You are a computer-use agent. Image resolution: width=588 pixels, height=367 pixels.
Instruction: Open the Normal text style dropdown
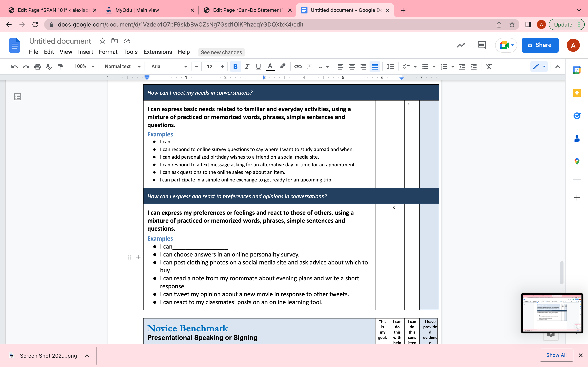coord(122,66)
